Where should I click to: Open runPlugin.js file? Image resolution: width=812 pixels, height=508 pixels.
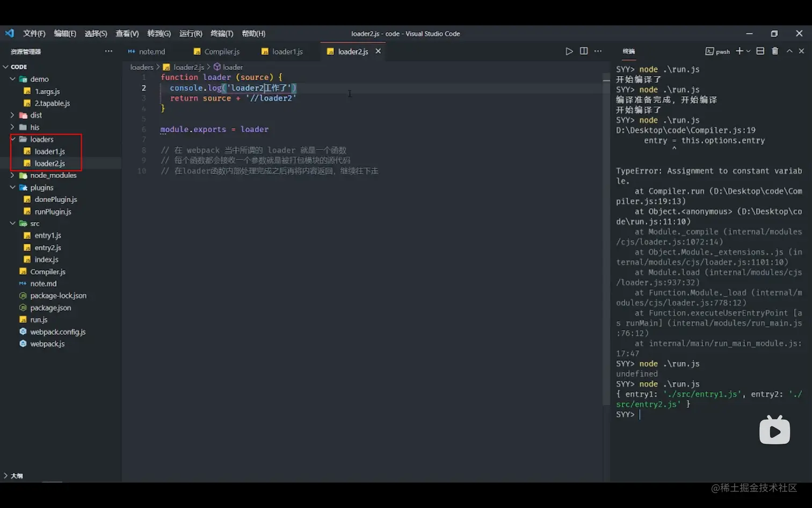click(53, 212)
